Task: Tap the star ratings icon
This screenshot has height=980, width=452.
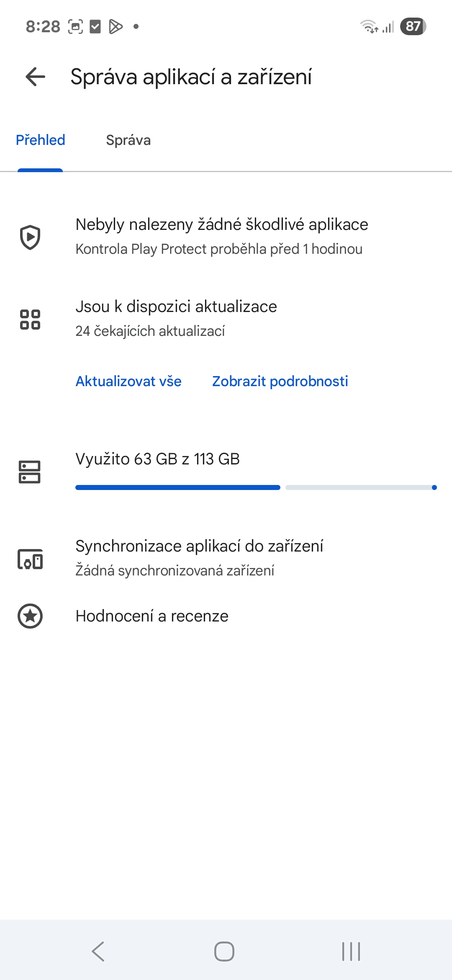Action: pyautogui.click(x=30, y=616)
